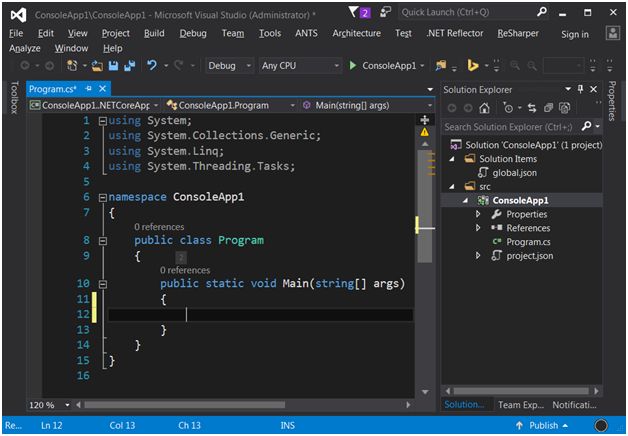Click the Open File folder icon in toolbar

coord(97,66)
